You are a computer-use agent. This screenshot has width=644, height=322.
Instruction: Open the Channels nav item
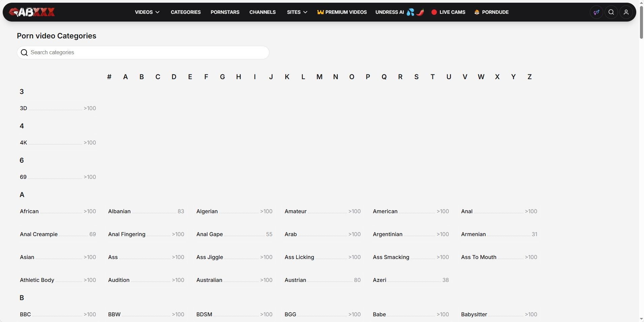[x=263, y=12]
